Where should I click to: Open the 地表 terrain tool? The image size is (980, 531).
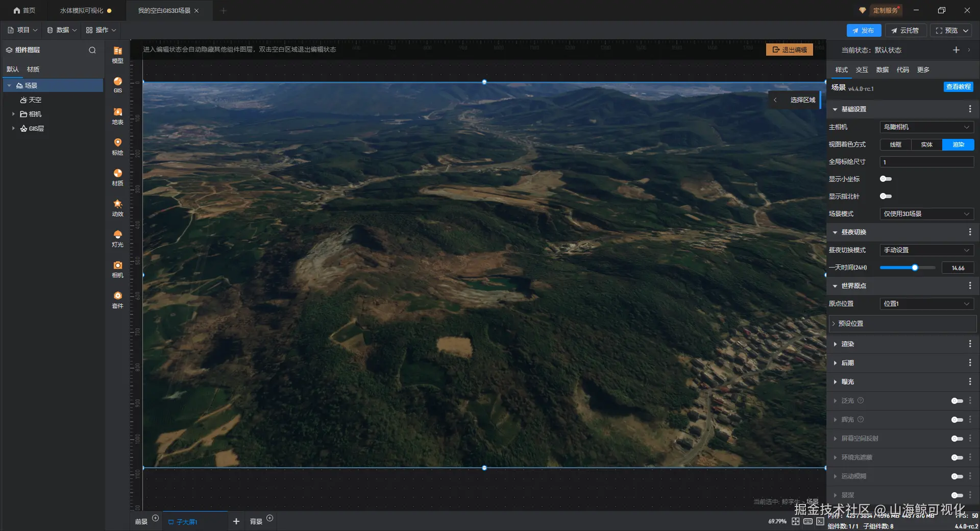[117, 116]
